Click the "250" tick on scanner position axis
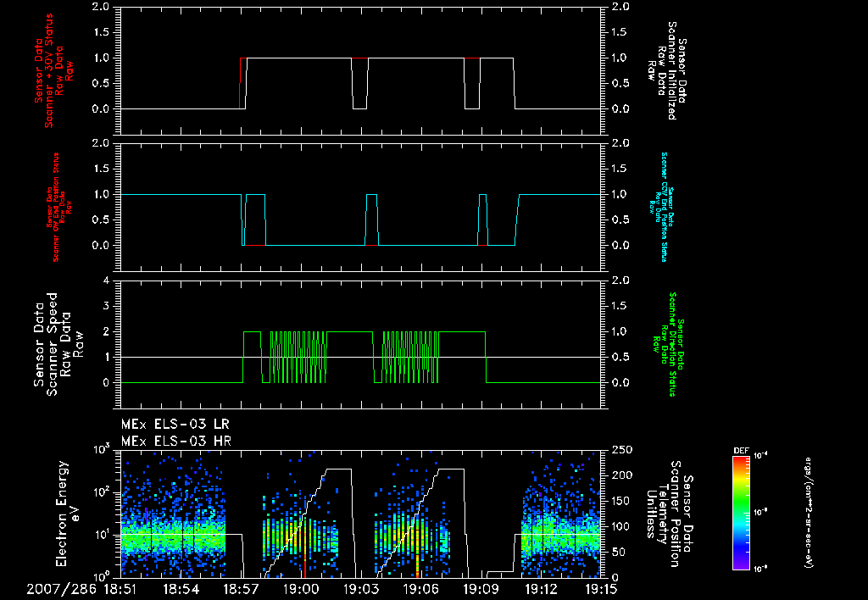Viewport: 868px width, 600px height. [x=621, y=450]
